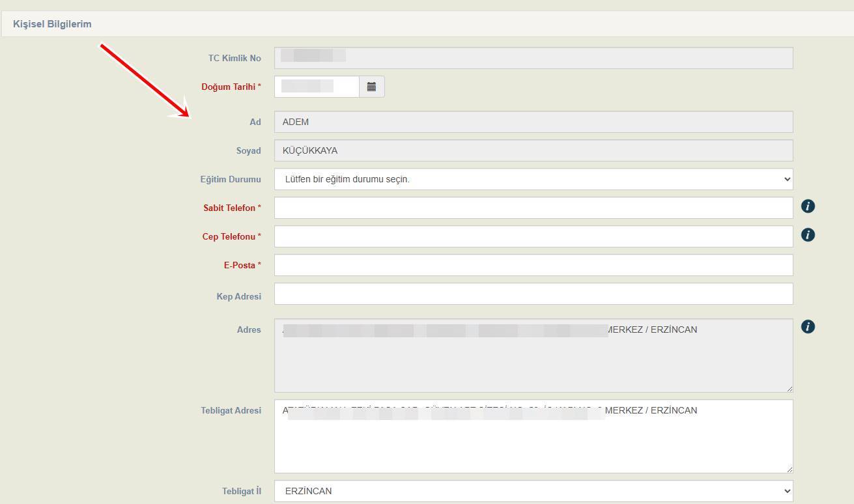Screen dimensions: 854x504
Task: Open the Doğum Tarihi calendar picker
Action: tap(371, 87)
